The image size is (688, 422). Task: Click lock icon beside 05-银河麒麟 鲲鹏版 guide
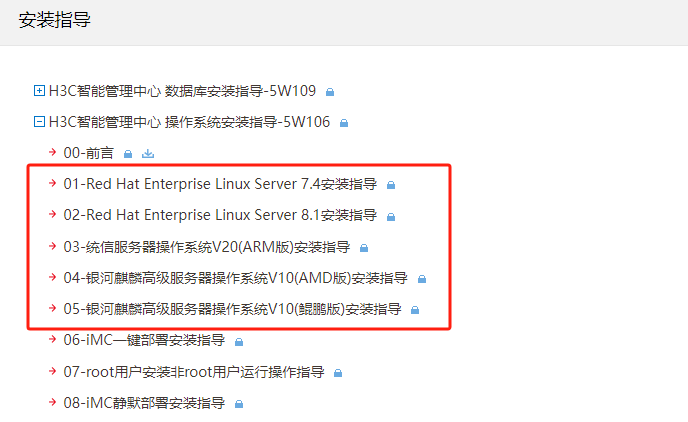click(x=415, y=310)
